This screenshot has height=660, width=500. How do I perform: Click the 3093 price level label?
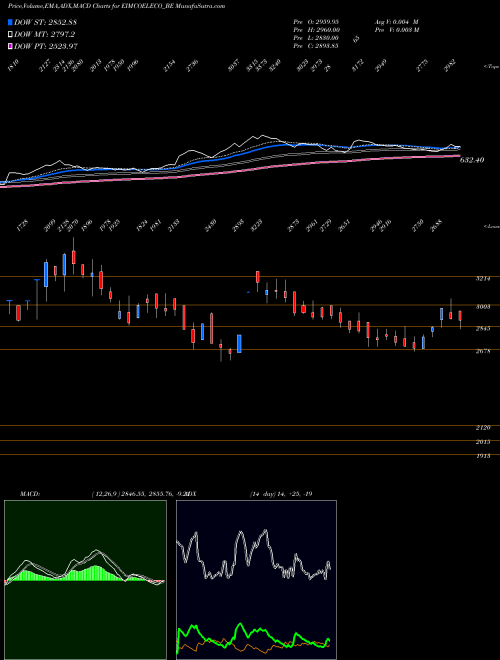coord(482,307)
